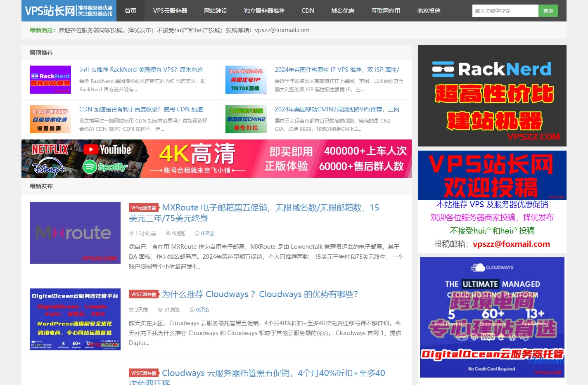The image size is (588, 385).
Task: Click the 置顶推荐 section heading
Action: coord(41,53)
